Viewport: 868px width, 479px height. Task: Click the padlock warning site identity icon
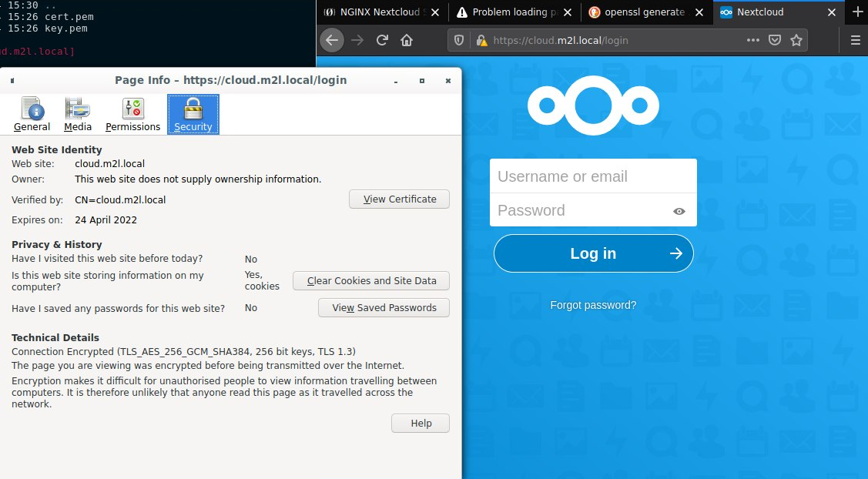click(x=481, y=40)
